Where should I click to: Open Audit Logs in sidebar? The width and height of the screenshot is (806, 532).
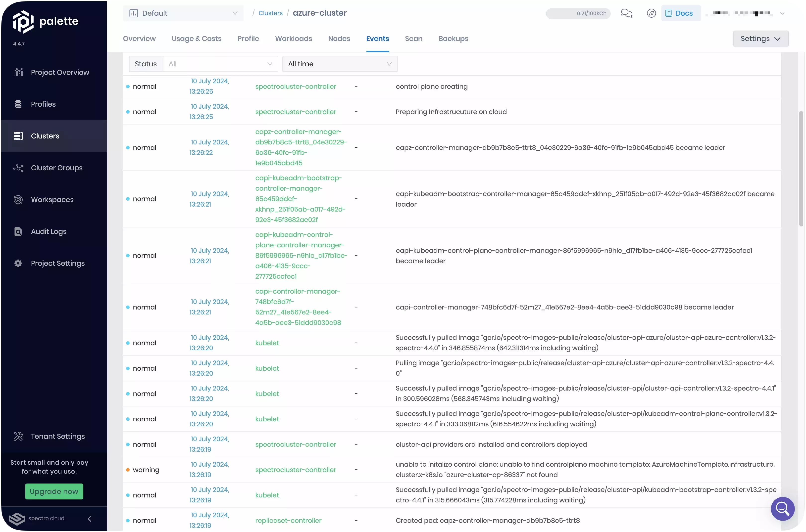pos(54,232)
